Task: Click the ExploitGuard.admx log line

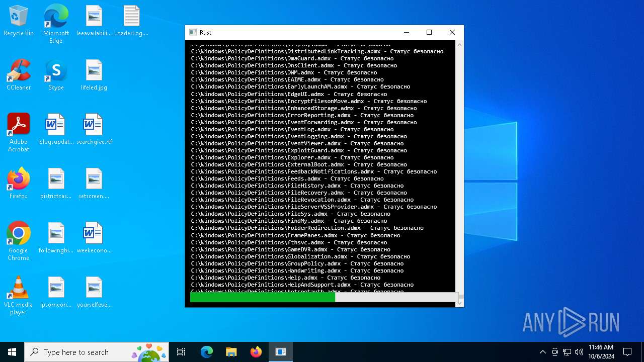Action: [299, 150]
